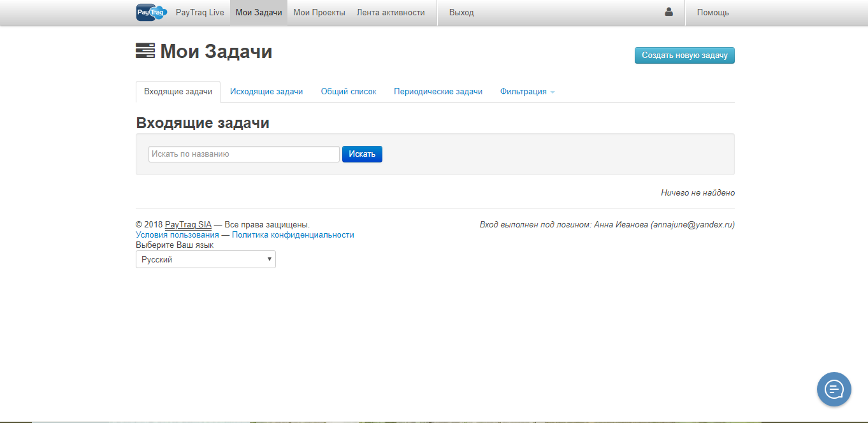Open the chat support bubble icon

click(834, 389)
